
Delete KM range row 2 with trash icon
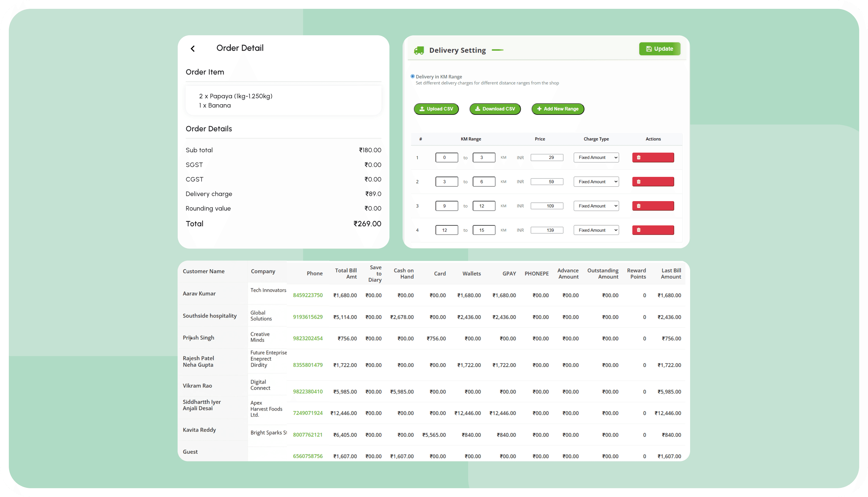click(x=653, y=182)
